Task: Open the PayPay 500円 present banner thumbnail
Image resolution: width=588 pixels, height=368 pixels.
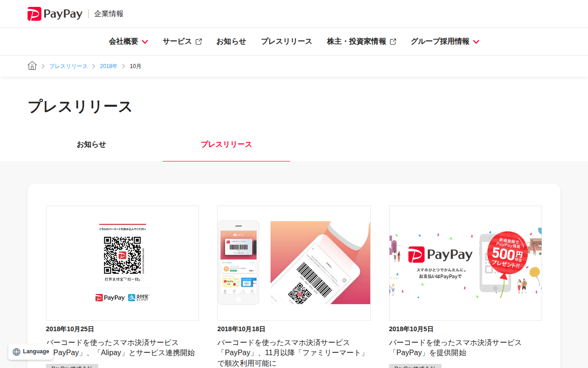Action: [x=465, y=263]
